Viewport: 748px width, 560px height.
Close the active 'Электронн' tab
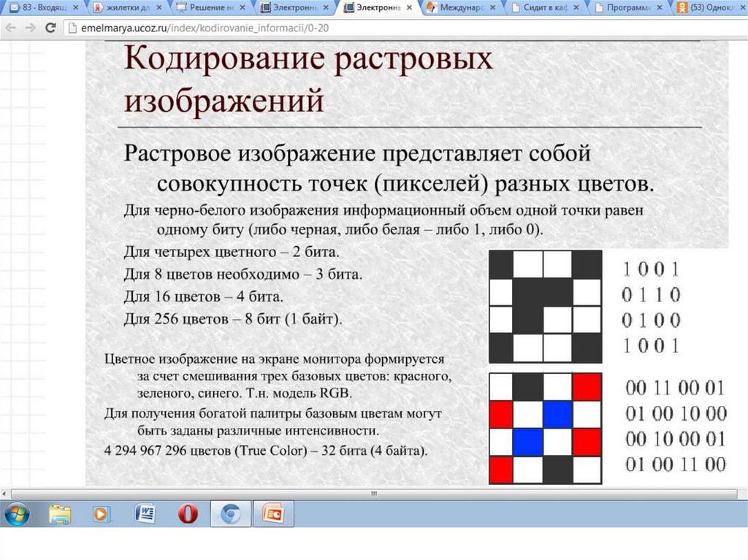(409, 7)
